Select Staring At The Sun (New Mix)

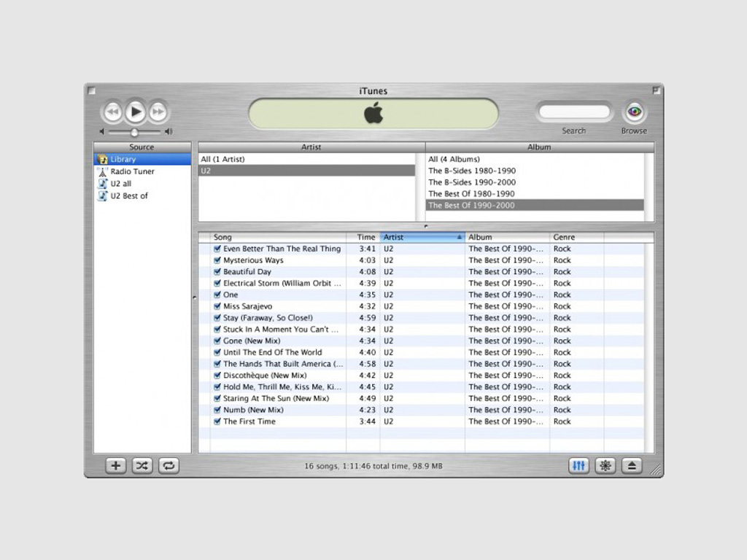276,398
